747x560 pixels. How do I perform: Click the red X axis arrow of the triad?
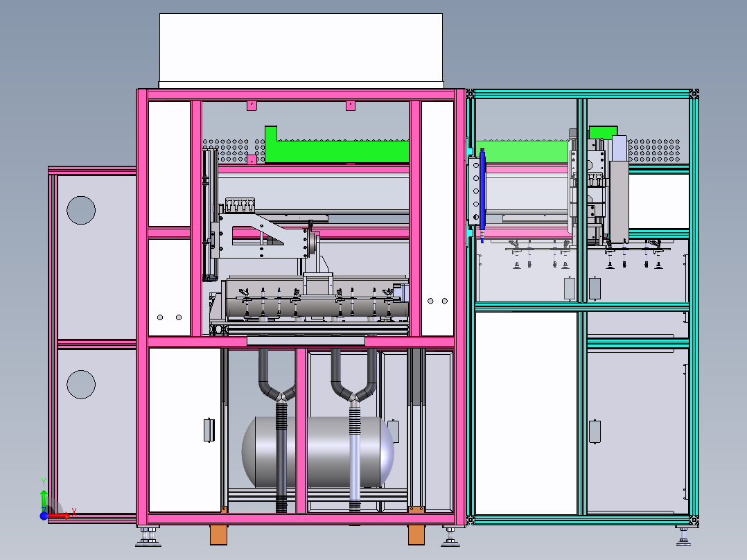click(x=60, y=515)
